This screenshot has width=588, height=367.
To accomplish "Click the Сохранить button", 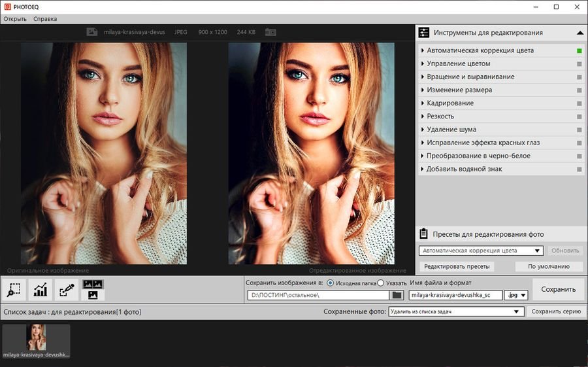I will pos(559,289).
